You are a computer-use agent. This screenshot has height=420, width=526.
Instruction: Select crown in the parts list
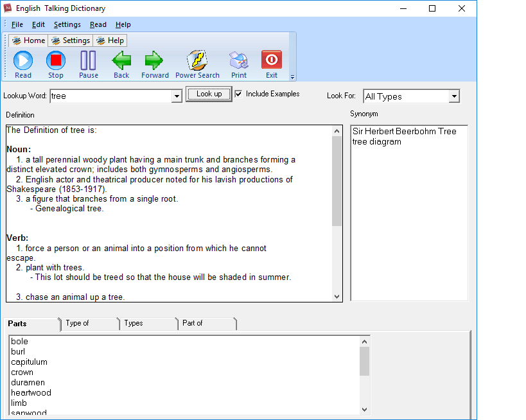pyautogui.click(x=22, y=372)
